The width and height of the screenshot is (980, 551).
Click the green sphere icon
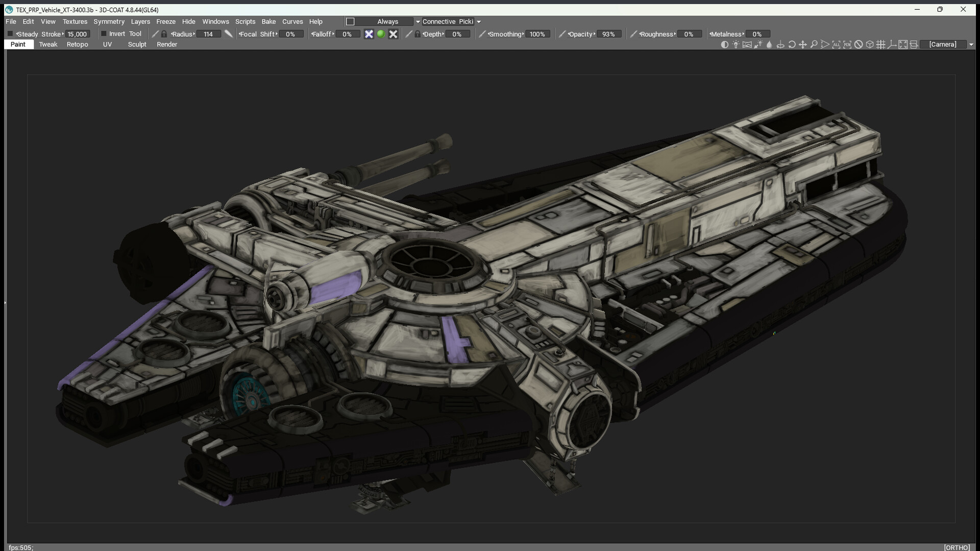(x=381, y=34)
